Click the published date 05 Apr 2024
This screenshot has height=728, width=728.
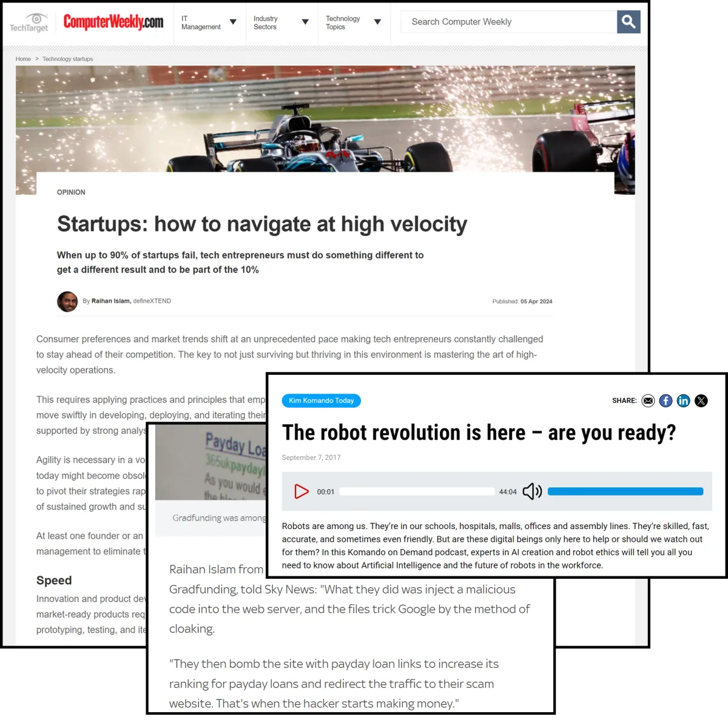coord(536,302)
